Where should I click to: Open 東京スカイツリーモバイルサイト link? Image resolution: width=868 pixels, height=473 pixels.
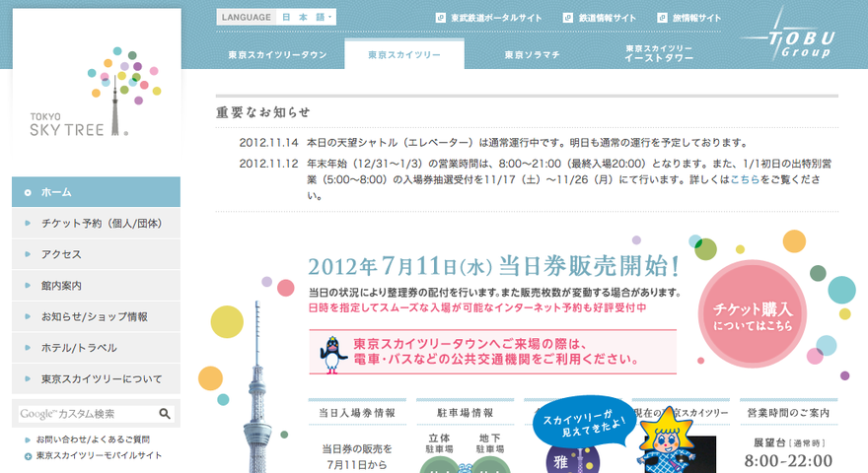coord(99,455)
